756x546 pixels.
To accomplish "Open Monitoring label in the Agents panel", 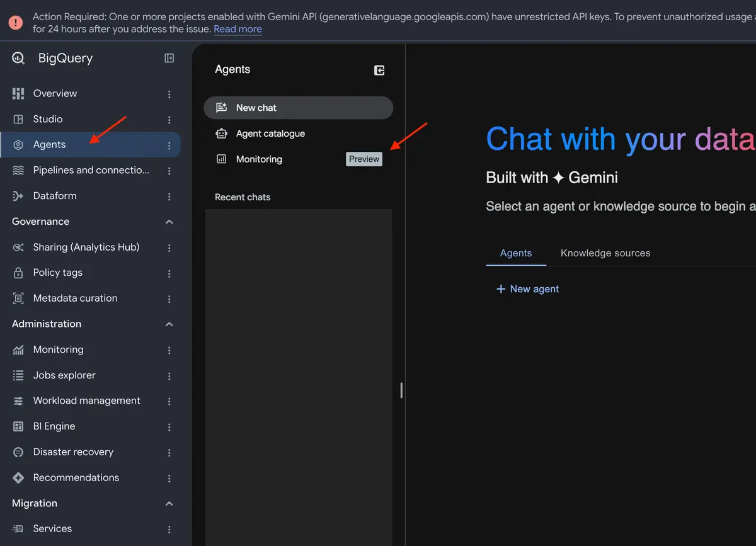I will [x=259, y=159].
